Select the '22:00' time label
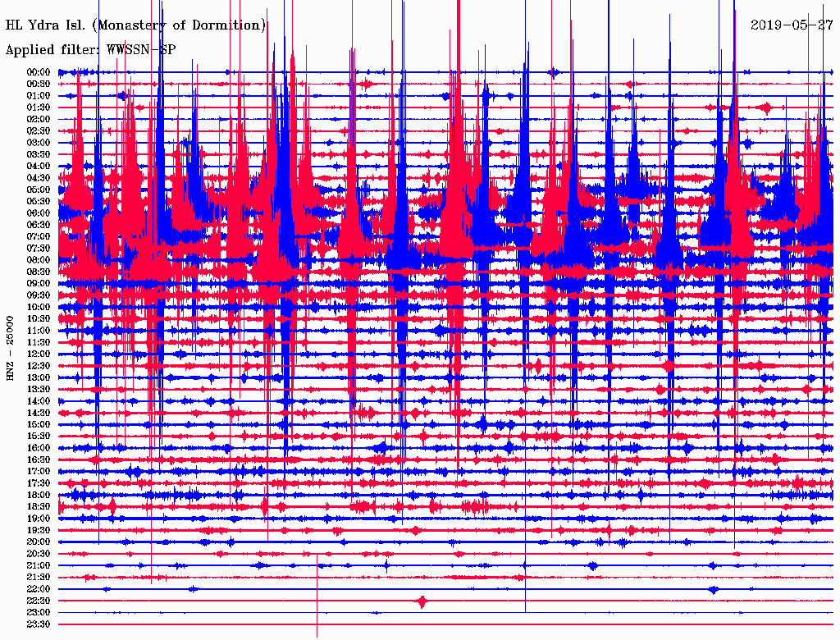The height and width of the screenshot is (640, 840). coord(39,589)
